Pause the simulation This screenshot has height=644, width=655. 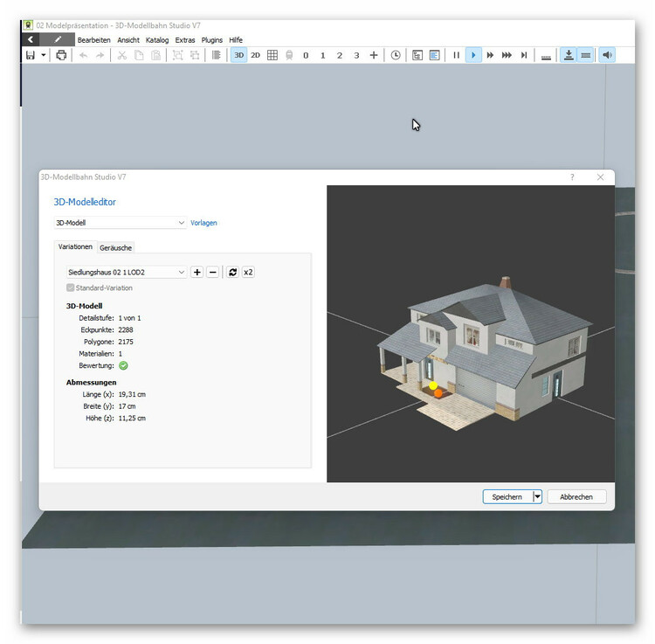[456, 55]
